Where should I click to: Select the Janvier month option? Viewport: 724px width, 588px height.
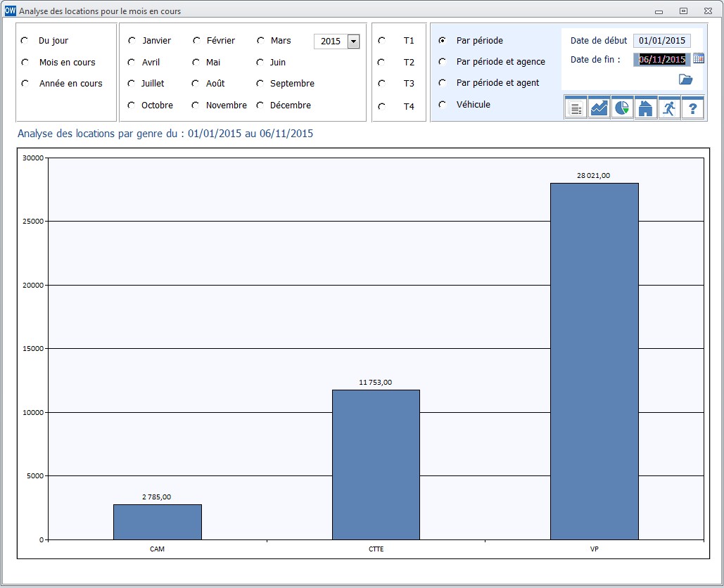pos(132,41)
